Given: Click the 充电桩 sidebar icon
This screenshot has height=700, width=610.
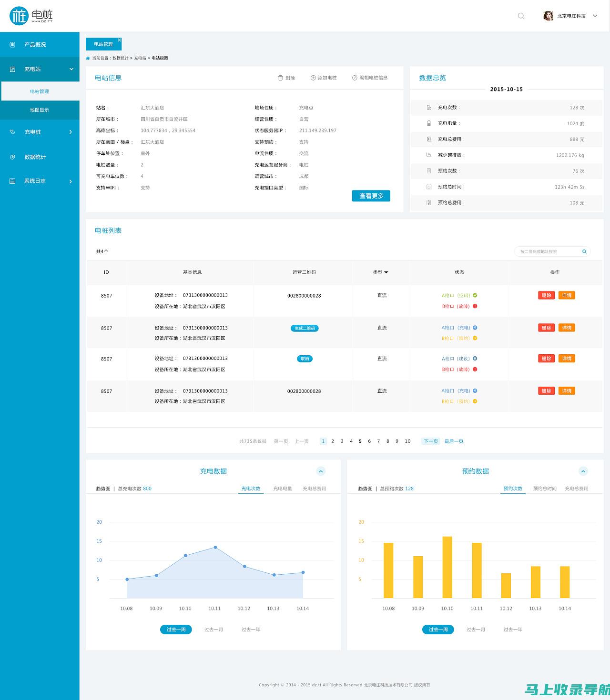Looking at the screenshot, I should click(x=12, y=132).
